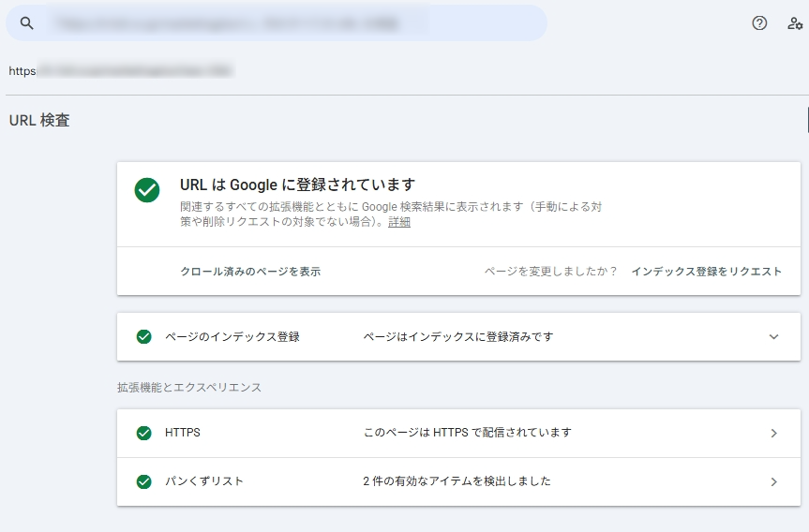Open the 詳細 link
This screenshot has width=809, height=532.
(399, 222)
